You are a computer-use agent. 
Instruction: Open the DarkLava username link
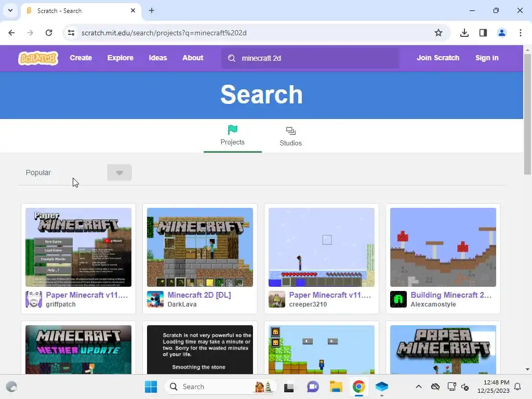point(182,304)
